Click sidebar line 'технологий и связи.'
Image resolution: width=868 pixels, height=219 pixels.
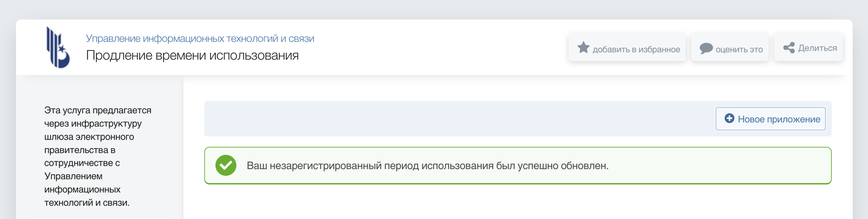click(87, 203)
